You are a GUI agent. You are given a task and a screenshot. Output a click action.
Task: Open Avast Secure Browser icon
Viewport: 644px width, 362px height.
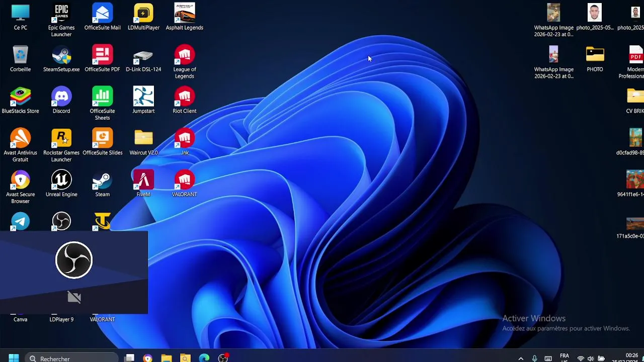pos(20,188)
